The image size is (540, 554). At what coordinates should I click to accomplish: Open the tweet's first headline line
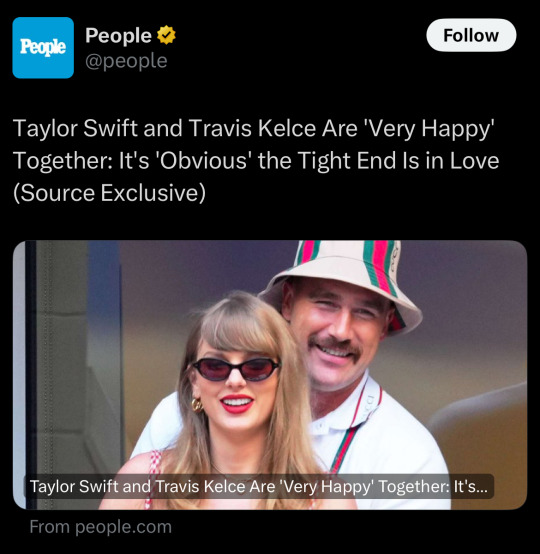pos(253,128)
